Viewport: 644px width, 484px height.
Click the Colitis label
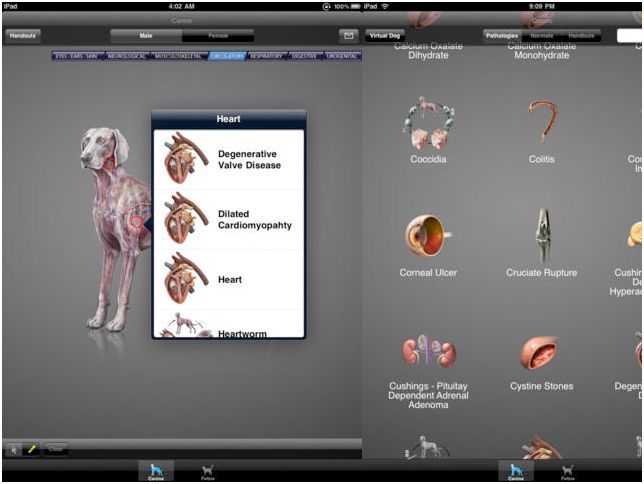[542, 159]
